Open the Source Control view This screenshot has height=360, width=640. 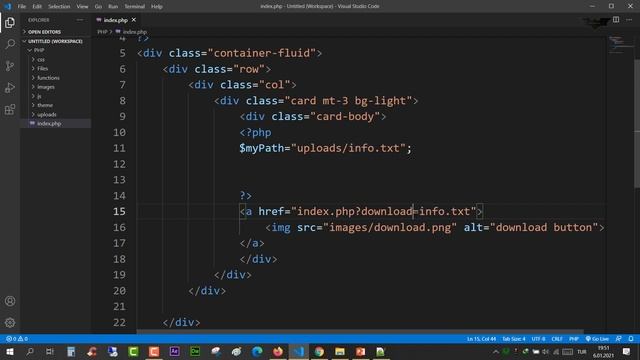click(10, 66)
